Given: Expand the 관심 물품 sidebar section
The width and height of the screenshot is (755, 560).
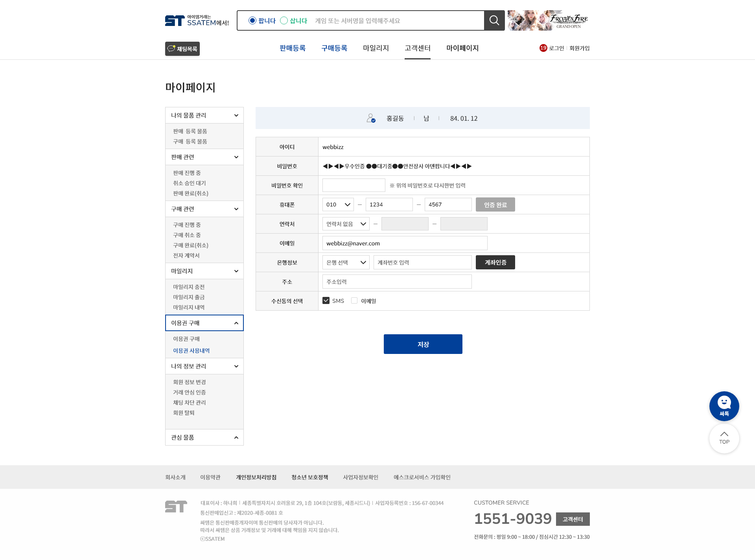Looking at the screenshot, I should click(x=204, y=437).
